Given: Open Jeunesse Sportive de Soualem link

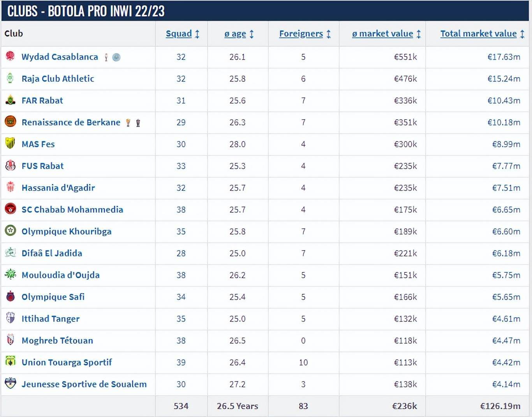Looking at the screenshot, I should point(84,384).
